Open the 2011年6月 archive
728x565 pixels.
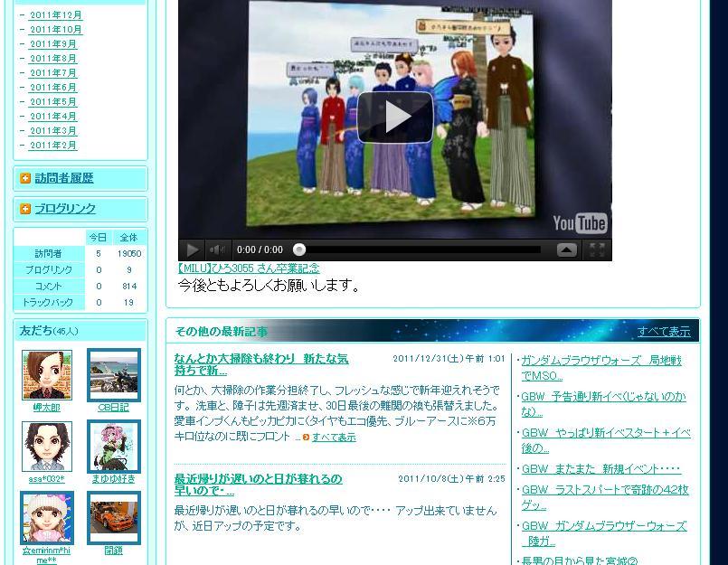point(53,88)
